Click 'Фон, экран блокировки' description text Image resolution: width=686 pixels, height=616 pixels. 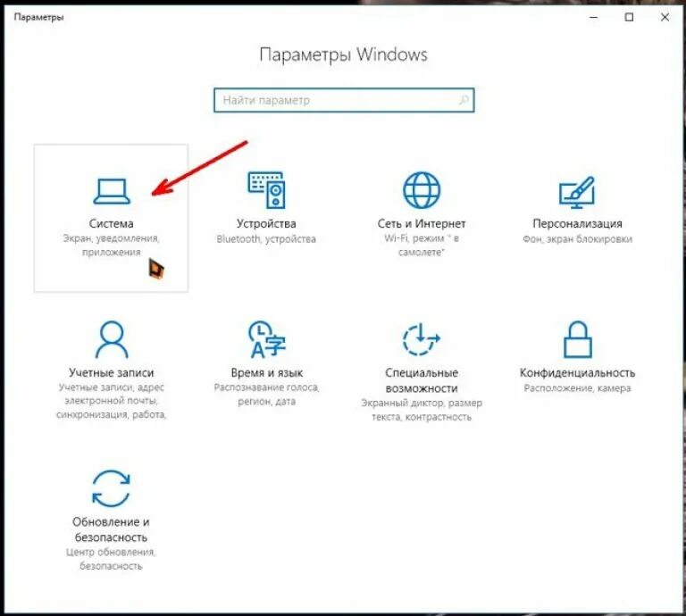pyautogui.click(x=577, y=239)
